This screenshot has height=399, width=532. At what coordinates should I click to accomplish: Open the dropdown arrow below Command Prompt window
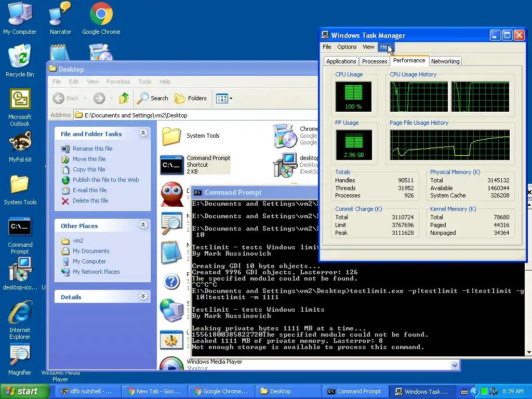(455, 365)
